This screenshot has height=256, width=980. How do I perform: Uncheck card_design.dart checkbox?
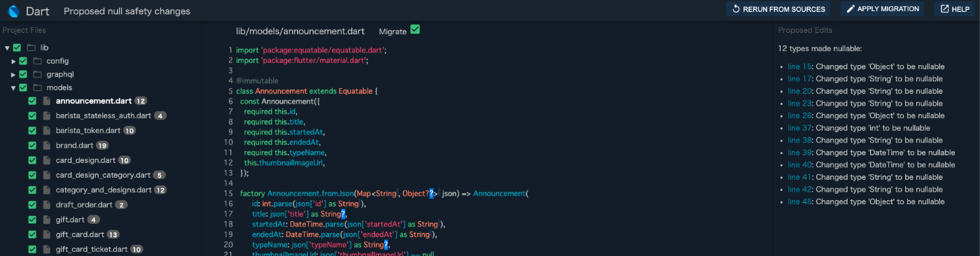click(32, 160)
